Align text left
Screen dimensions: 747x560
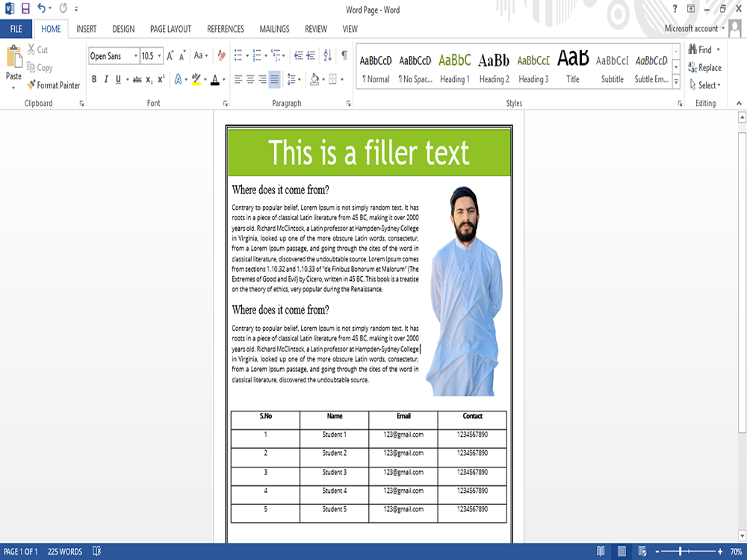(239, 80)
